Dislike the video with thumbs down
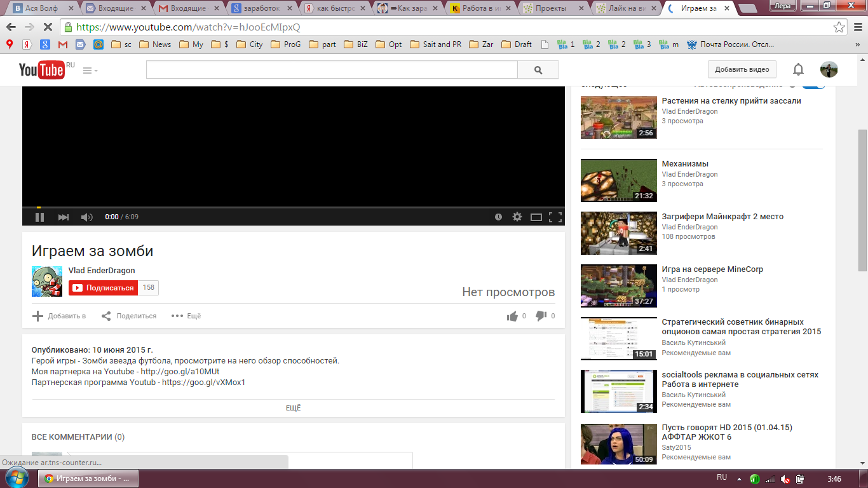Image resolution: width=868 pixels, height=488 pixels. (x=541, y=316)
